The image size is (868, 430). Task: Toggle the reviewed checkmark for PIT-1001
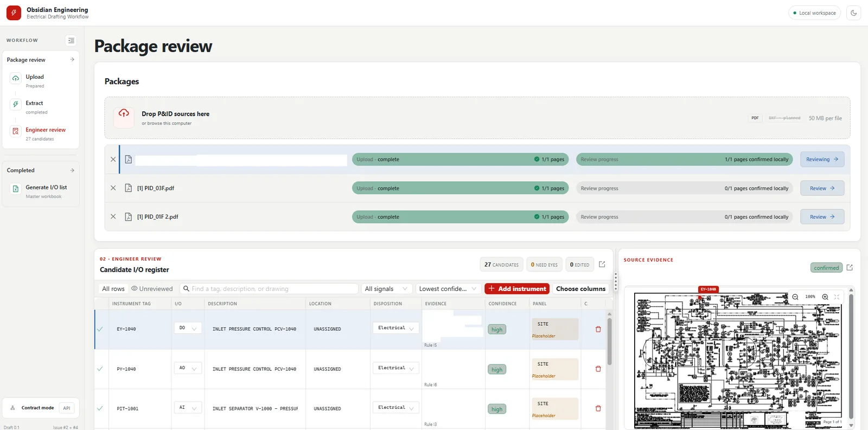click(x=100, y=408)
